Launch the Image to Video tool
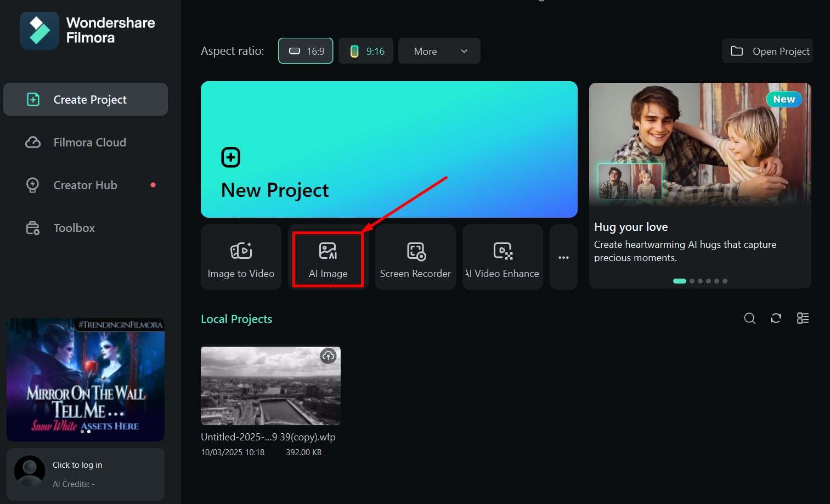Screen dimensions: 830x504 pos(241,257)
